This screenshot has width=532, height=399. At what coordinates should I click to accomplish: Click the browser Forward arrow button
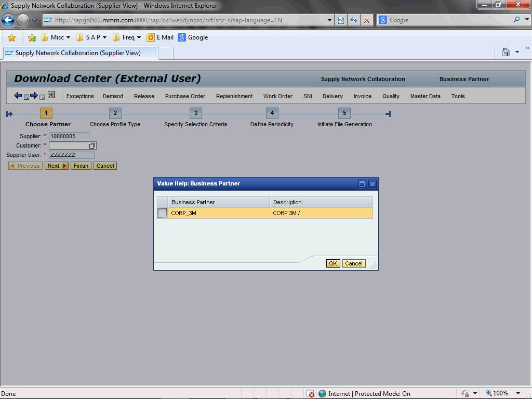pos(23,20)
